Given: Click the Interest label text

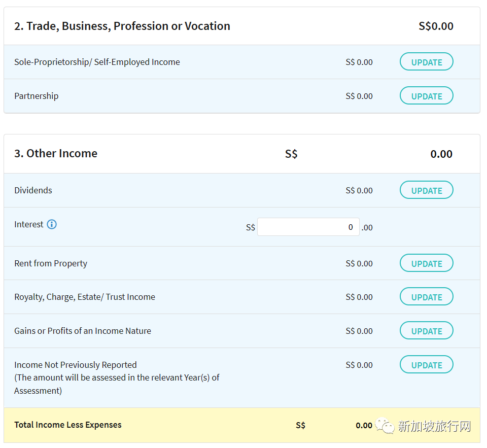Looking at the screenshot, I should tap(29, 224).
